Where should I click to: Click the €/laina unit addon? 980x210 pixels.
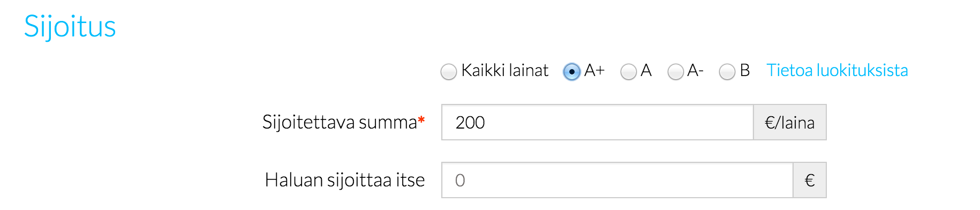point(790,122)
